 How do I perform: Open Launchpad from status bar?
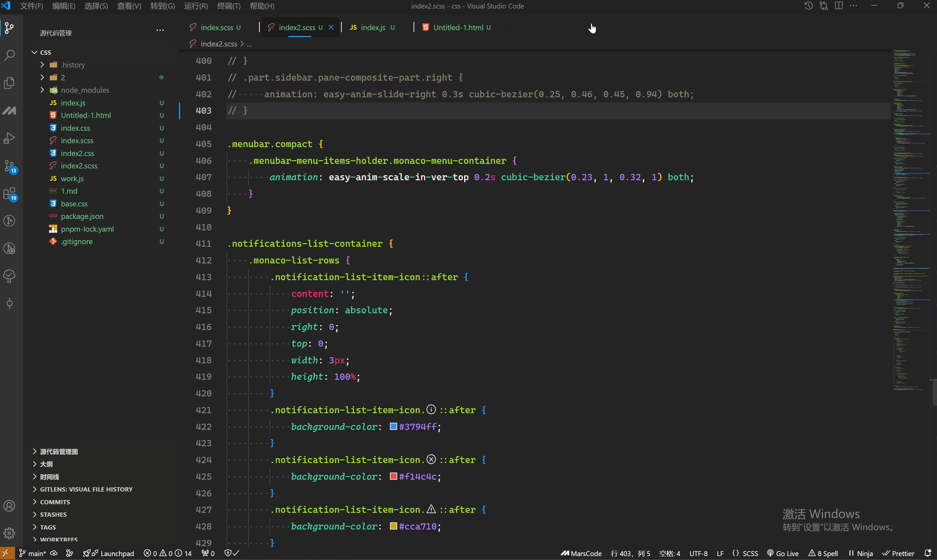click(x=109, y=553)
